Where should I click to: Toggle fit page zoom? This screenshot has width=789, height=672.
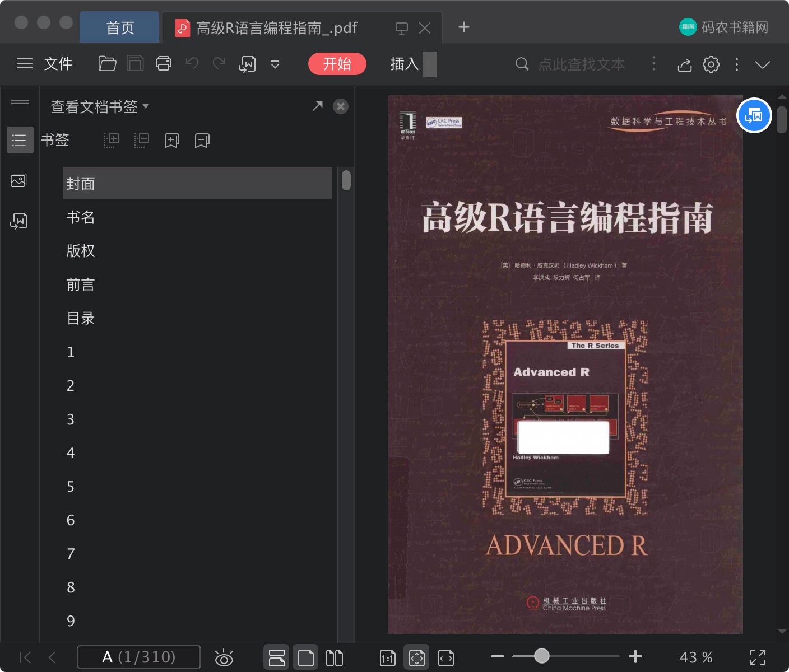click(416, 657)
